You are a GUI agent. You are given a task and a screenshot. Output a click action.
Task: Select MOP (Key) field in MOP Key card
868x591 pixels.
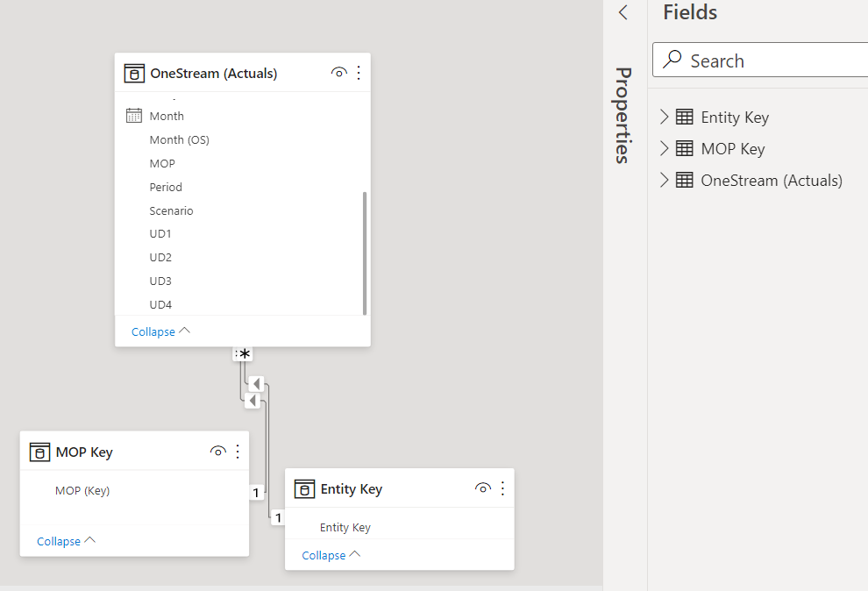82,491
